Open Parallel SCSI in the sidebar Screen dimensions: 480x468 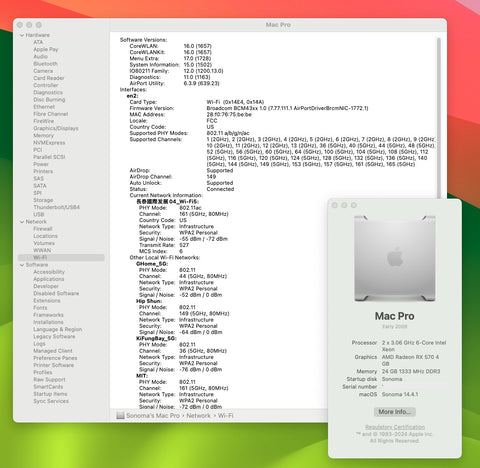coord(49,157)
